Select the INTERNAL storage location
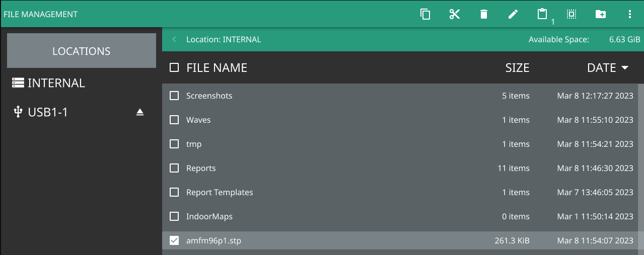644x255 pixels. tap(56, 83)
